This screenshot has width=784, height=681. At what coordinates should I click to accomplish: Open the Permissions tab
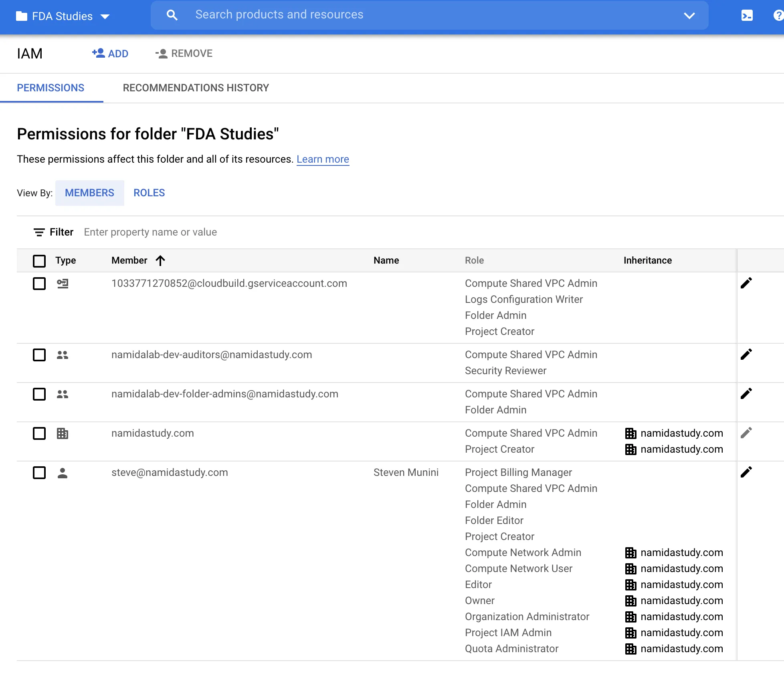pyautogui.click(x=51, y=88)
